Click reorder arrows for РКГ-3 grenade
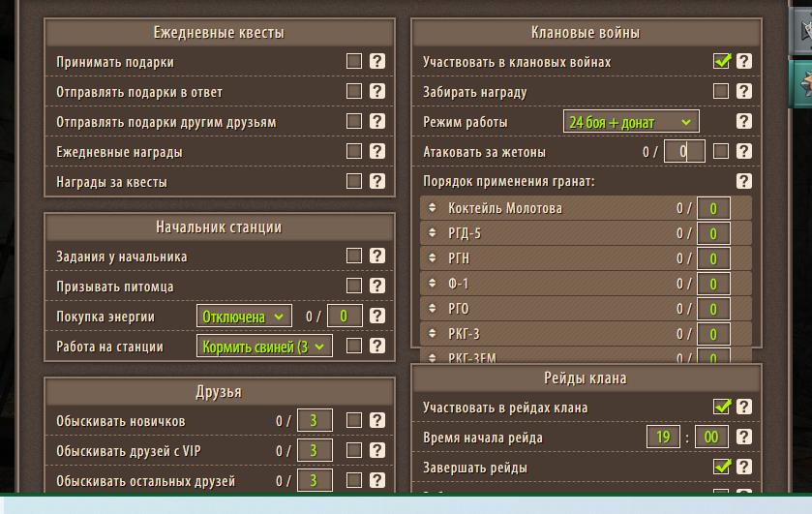 coord(433,334)
